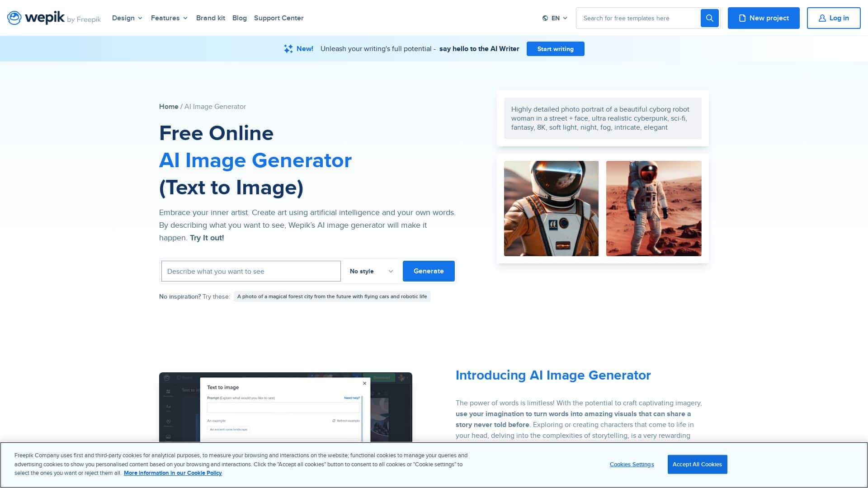Screen dimensions: 868x488
Task: Select the magical forest city example prompt
Action: coord(332,296)
